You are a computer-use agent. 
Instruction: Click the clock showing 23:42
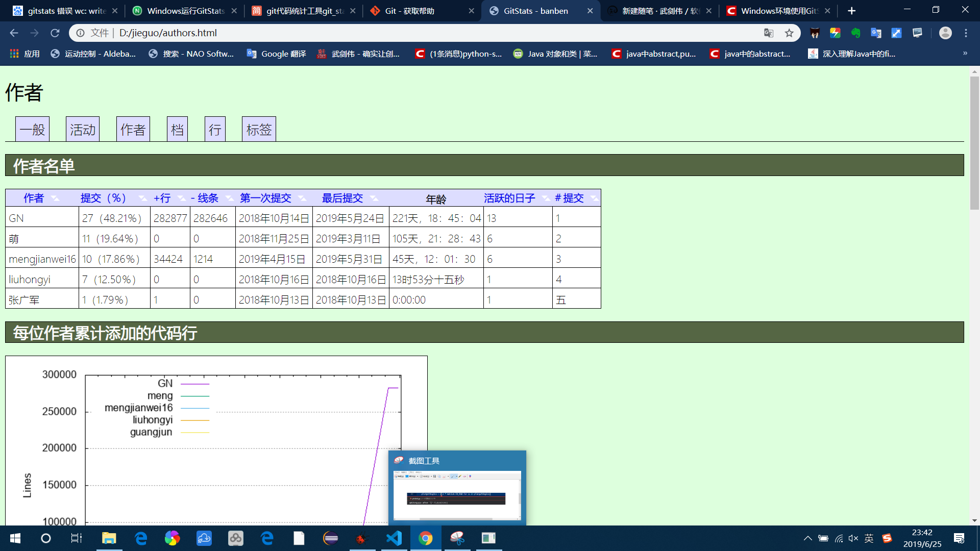pyautogui.click(x=922, y=533)
